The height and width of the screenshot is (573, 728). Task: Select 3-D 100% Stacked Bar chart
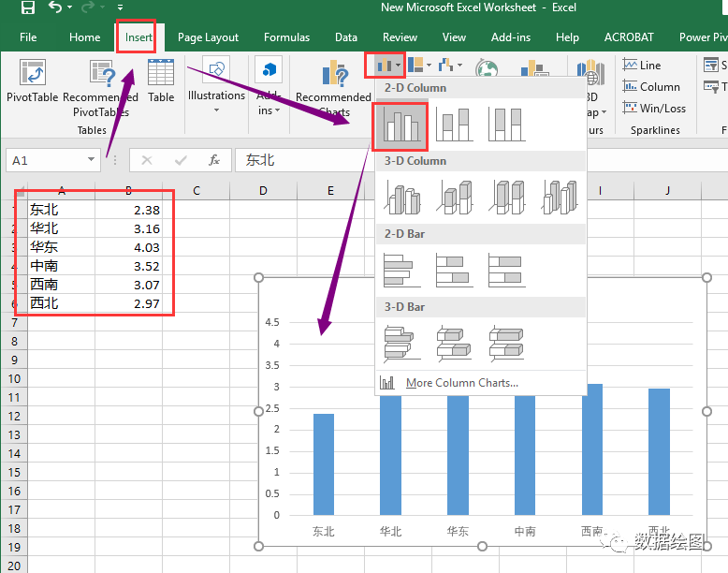[506, 344]
